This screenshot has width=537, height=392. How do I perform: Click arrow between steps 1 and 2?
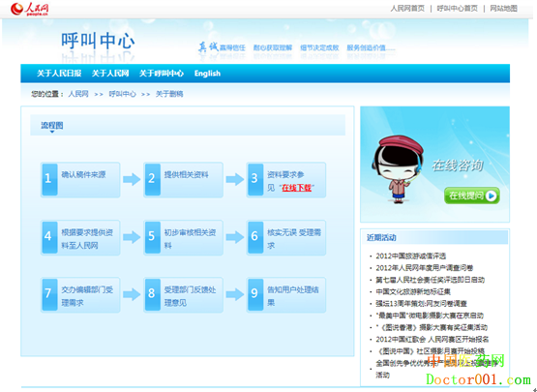(x=132, y=179)
